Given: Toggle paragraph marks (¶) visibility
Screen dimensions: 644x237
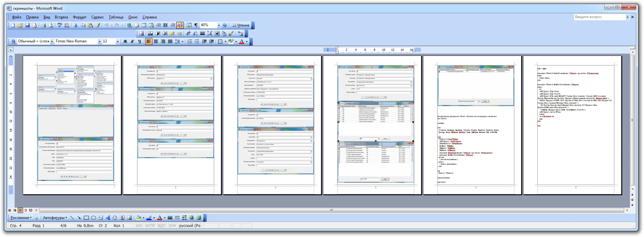Looking at the screenshot, I should (x=196, y=25).
